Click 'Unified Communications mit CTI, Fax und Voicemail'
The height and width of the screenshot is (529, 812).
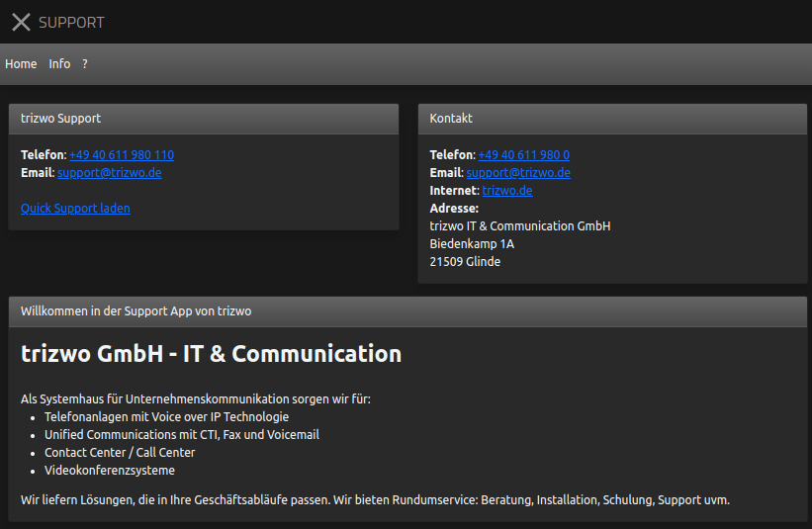point(182,434)
